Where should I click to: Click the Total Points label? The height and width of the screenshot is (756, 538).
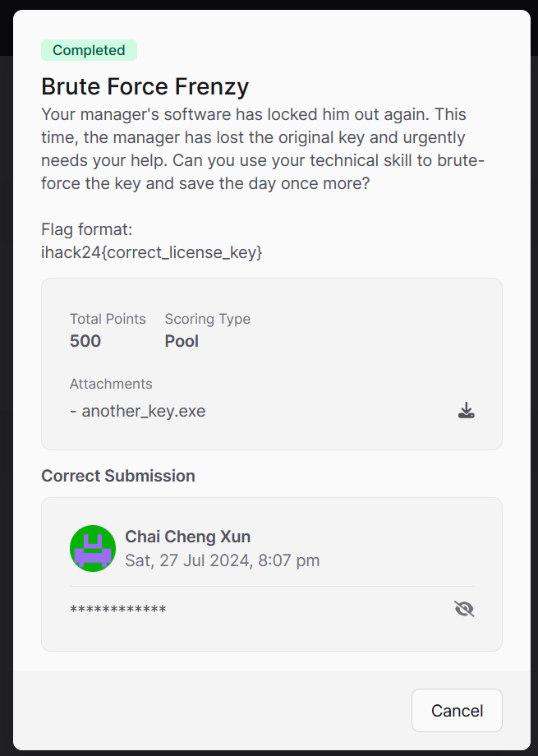[108, 319]
